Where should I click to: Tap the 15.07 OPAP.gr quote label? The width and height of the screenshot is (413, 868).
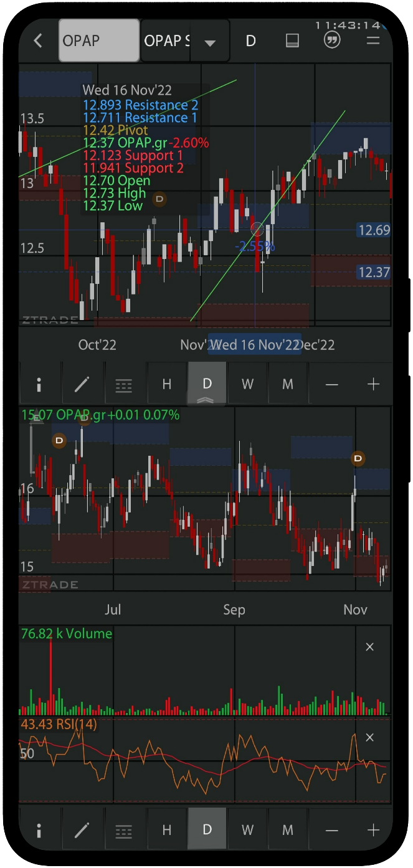pos(100,415)
